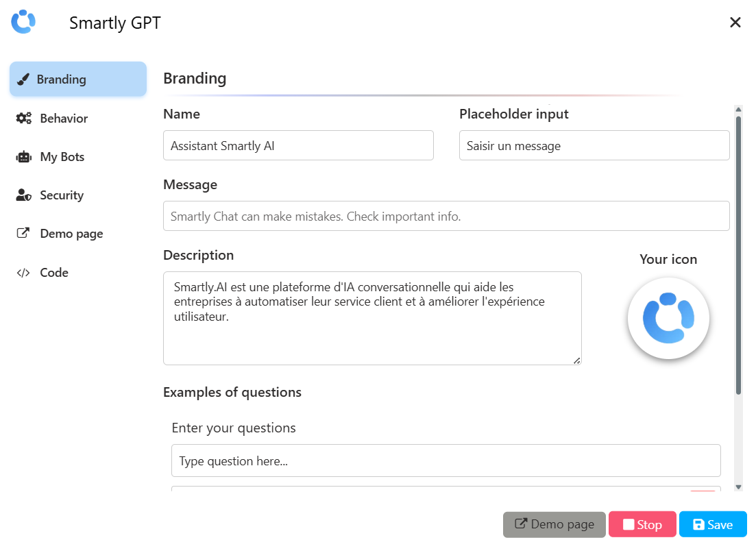
Task: Click the user shield Security icon
Action: [x=23, y=195]
